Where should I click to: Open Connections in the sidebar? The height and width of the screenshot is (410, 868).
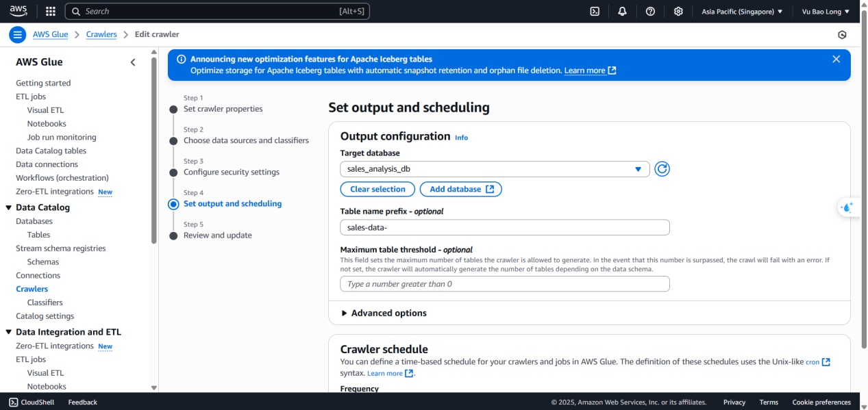[38, 275]
